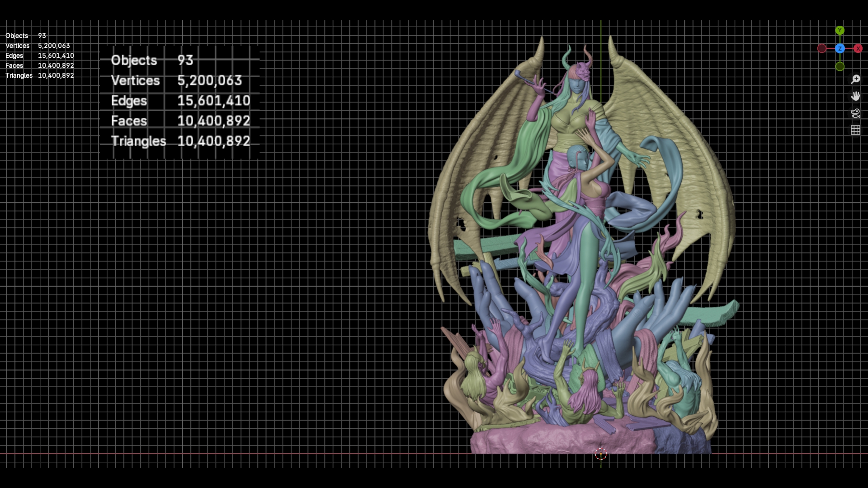Click the green Y axis ball on navigation gizmo
868x488 pixels.
click(x=840, y=30)
